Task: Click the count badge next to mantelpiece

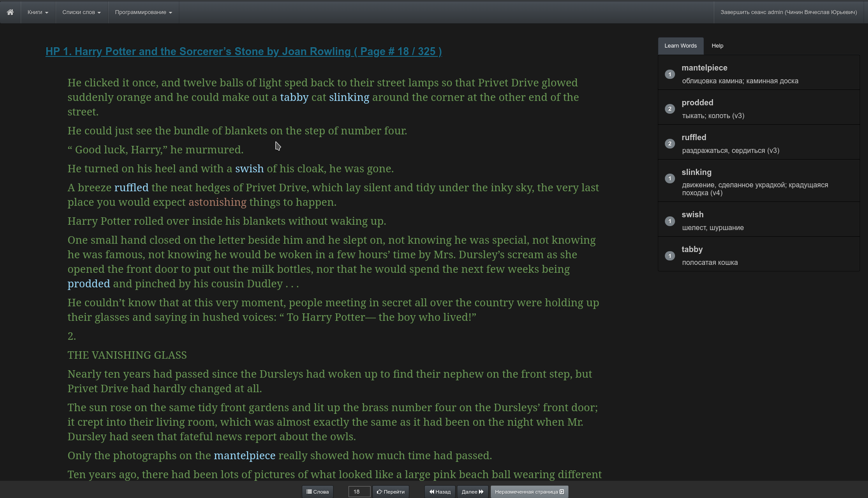Action: point(669,74)
